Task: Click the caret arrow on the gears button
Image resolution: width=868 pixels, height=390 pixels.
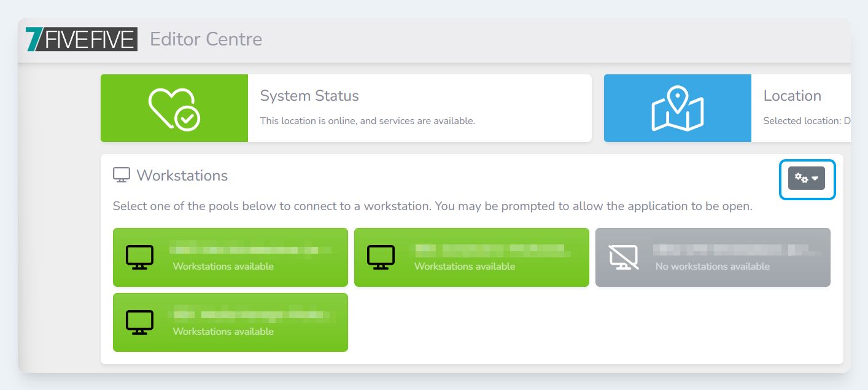Action: point(815,179)
